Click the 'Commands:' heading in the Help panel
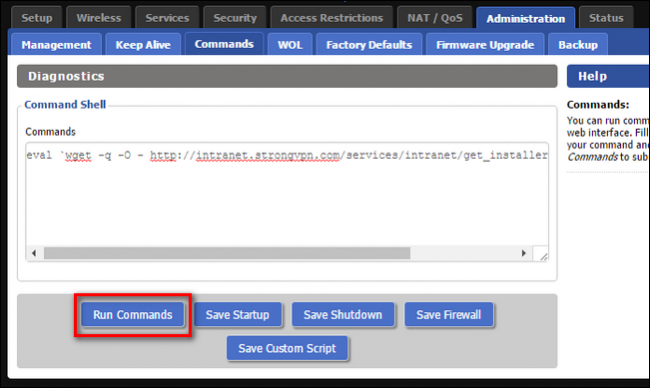Viewport: 650px width, 388px height. coord(598,104)
